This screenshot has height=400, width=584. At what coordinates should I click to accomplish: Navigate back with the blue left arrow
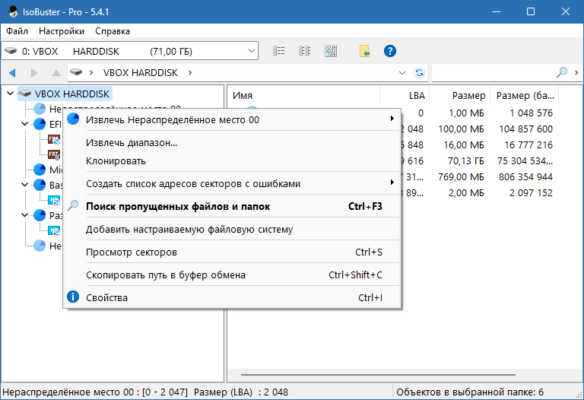tap(12, 73)
